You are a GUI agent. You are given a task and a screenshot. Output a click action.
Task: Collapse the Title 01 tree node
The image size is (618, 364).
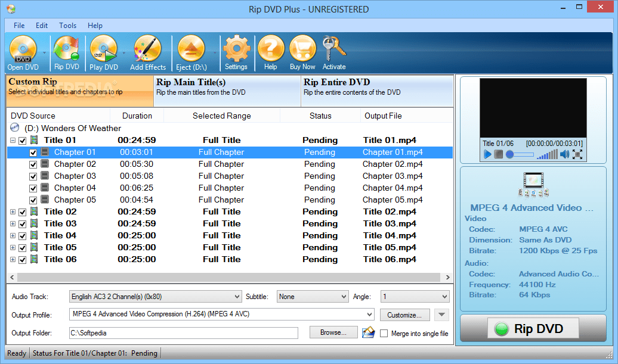click(13, 141)
